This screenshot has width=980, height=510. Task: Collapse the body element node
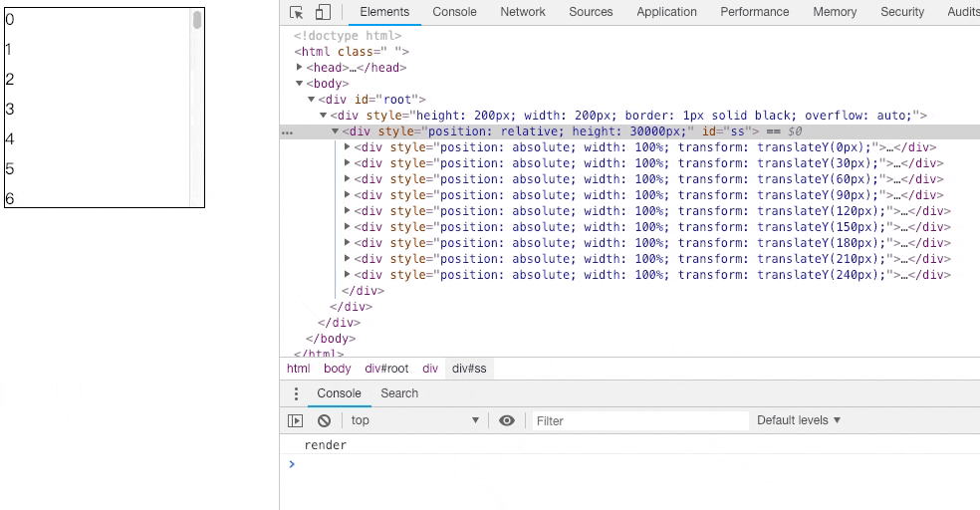point(300,83)
